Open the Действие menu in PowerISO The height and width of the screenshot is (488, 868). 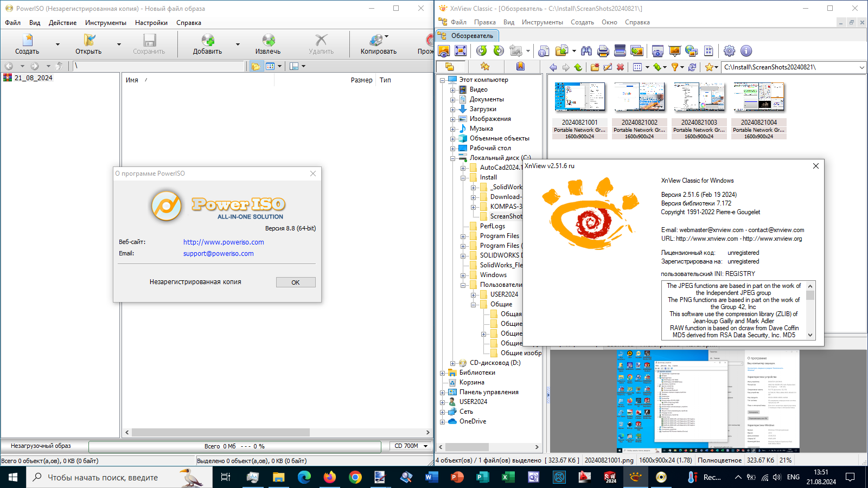(x=62, y=23)
